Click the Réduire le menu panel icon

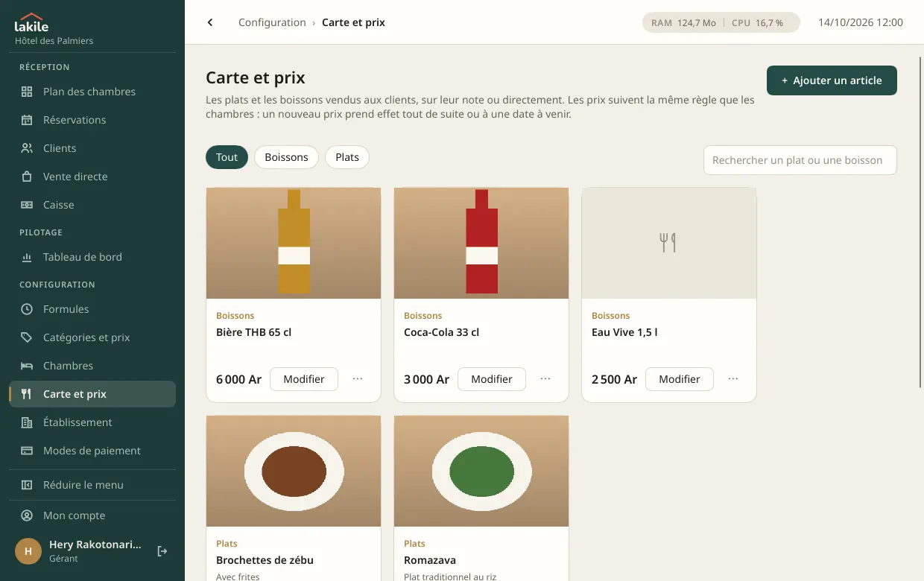27,485
